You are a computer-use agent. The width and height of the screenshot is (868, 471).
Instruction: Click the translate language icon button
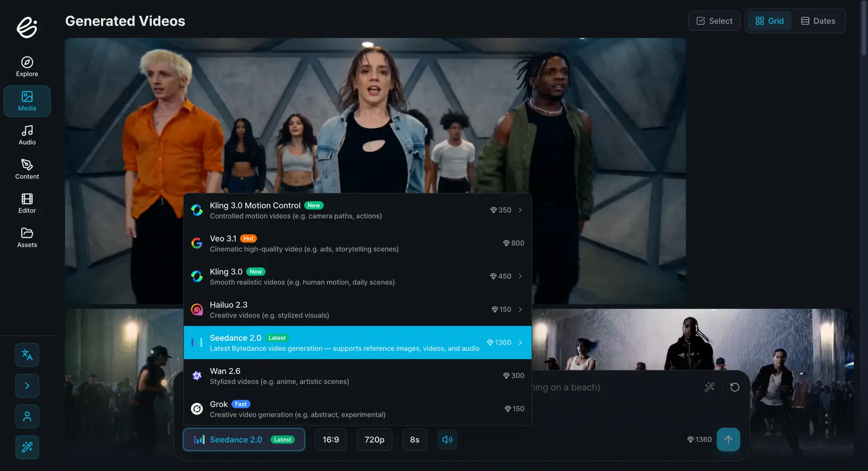(27, 355)
